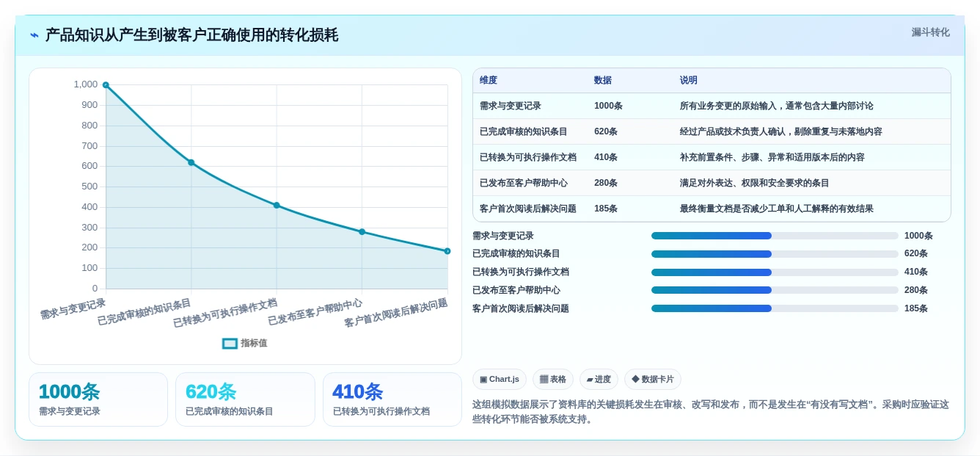This screenshot has height=456, width=980.
Task: Click the lightning icon beside the title
Action: tap(34, 35)
